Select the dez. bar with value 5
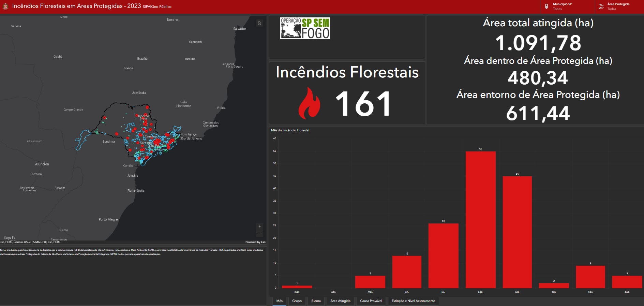 click(x=627, y=282)
